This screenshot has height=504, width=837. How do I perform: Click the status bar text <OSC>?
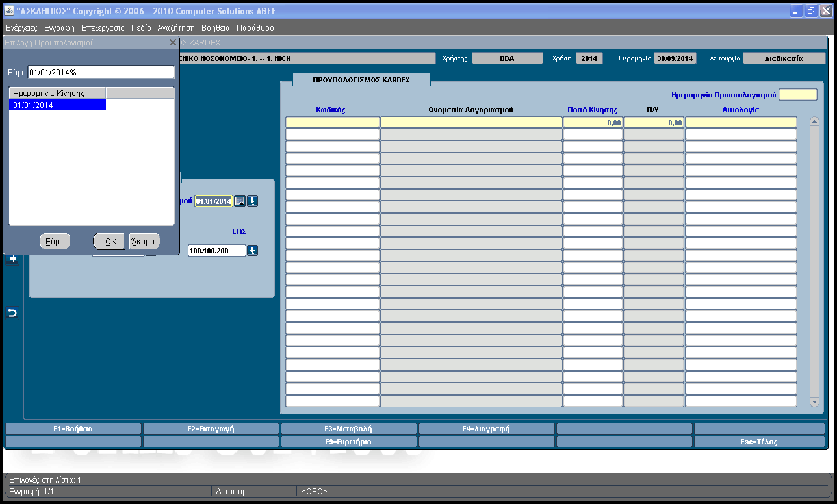point(315,492)
